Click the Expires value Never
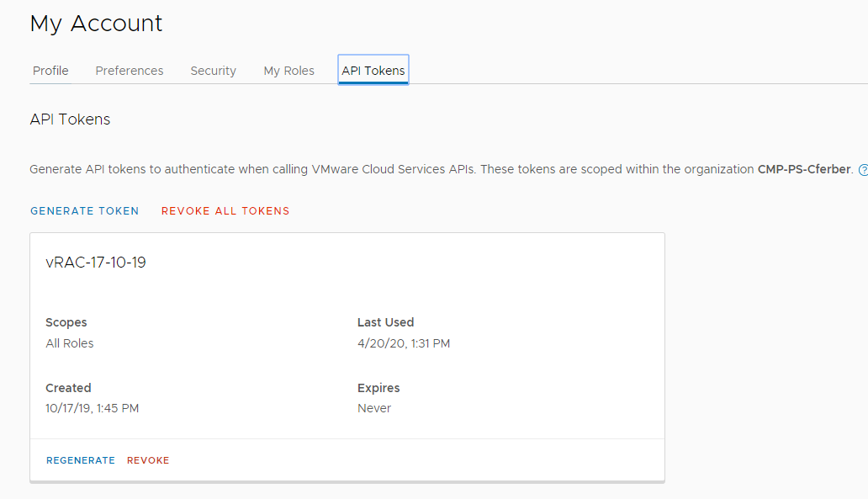Viewport: 868px width, 499px height. [x=374, y=408]
